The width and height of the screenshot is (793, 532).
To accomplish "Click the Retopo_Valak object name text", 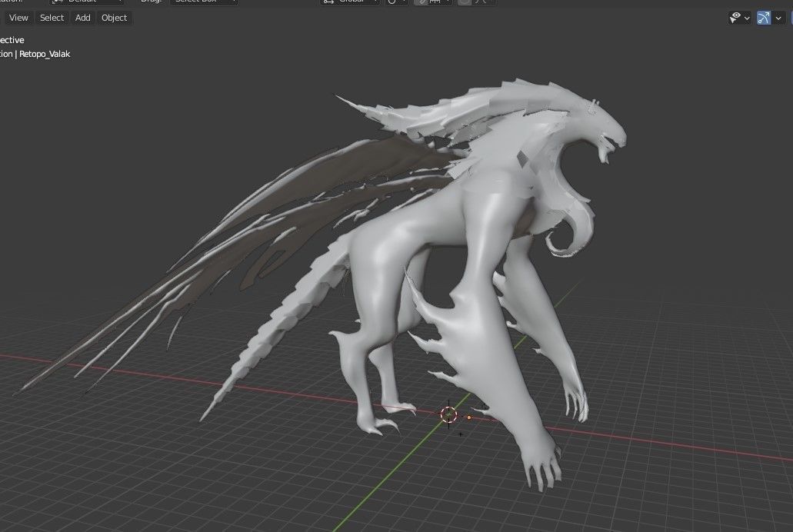I will [45, 54].
